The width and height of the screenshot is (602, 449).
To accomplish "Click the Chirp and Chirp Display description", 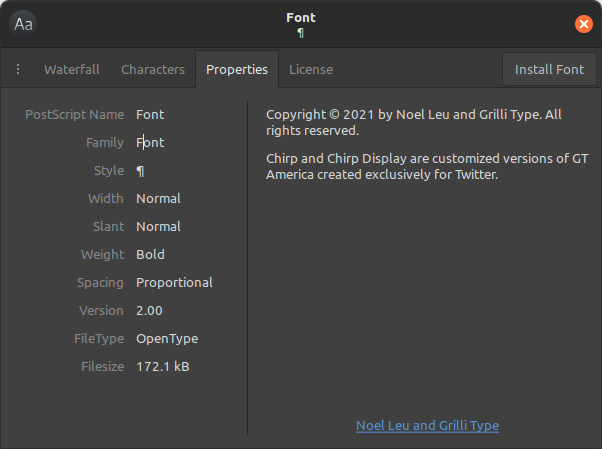I will pyautogui.click(x=427, y=167).
